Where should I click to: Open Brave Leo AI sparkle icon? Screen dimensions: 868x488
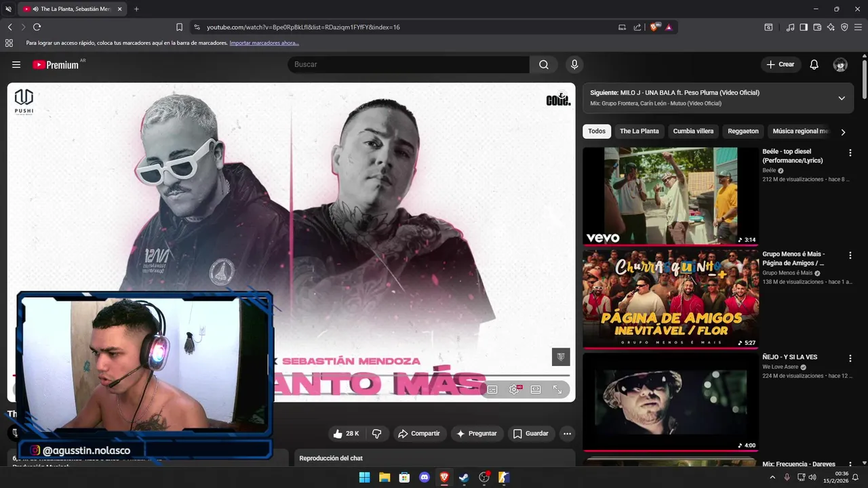click(831, 27)
